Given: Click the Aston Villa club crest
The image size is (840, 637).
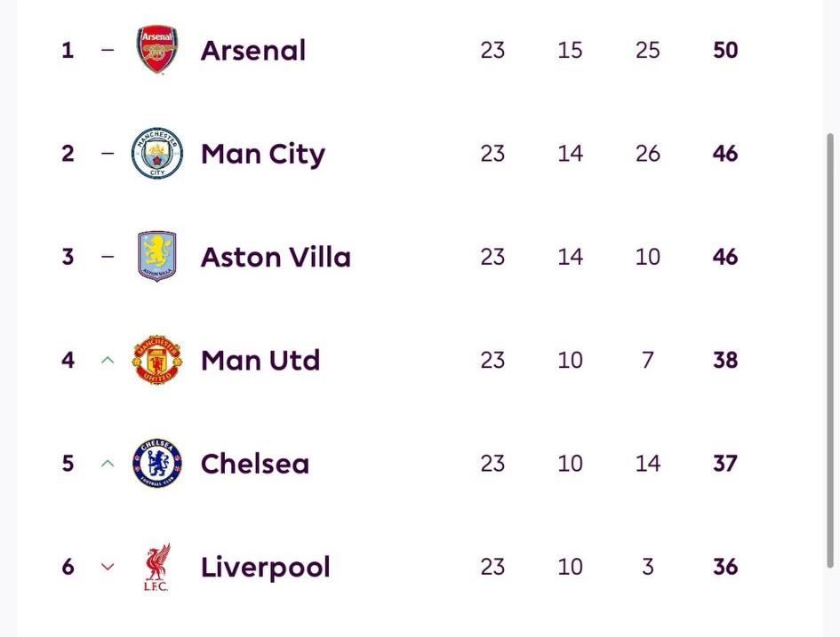Looking at the screenshot, I should (x=157, y=257).
